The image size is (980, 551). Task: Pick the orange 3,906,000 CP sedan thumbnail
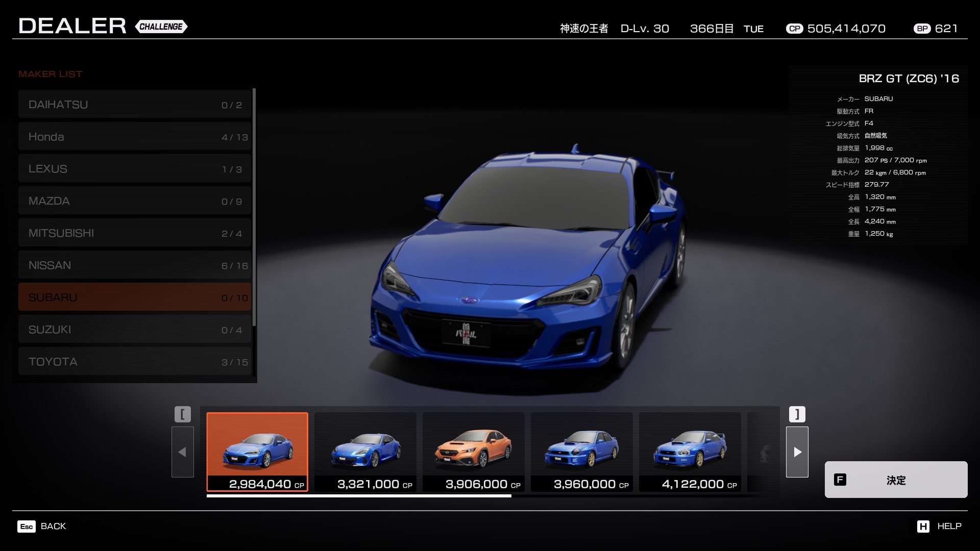tap(474, 452)
